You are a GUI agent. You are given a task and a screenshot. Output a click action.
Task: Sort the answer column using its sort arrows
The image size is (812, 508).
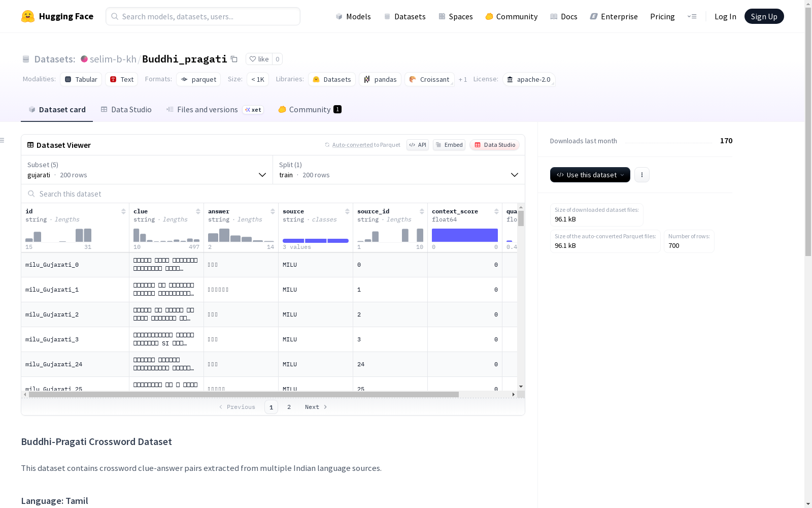273,211
